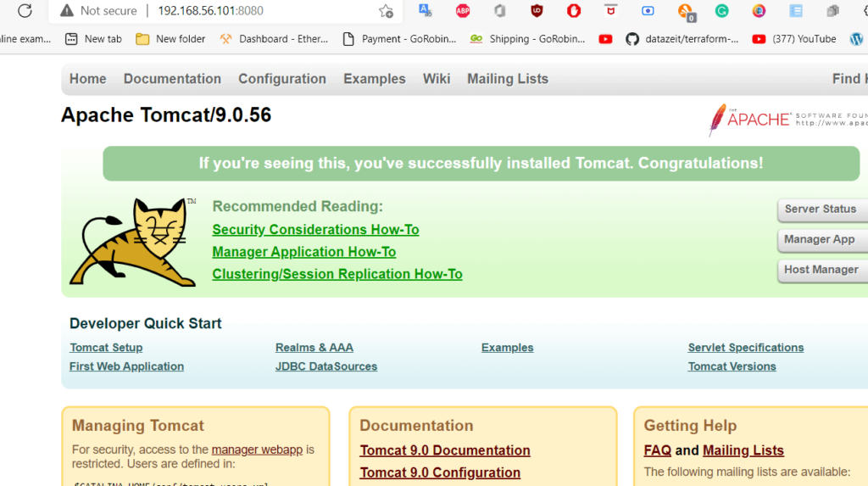
Task: Open Examples in Tomcat navigation bar
Action: [x=374, y=79]
